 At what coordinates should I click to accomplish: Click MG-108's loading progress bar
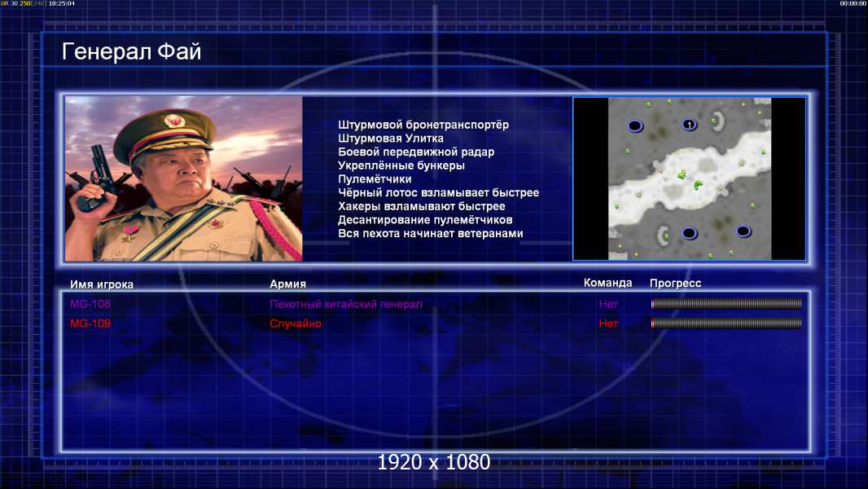[726, 303]
